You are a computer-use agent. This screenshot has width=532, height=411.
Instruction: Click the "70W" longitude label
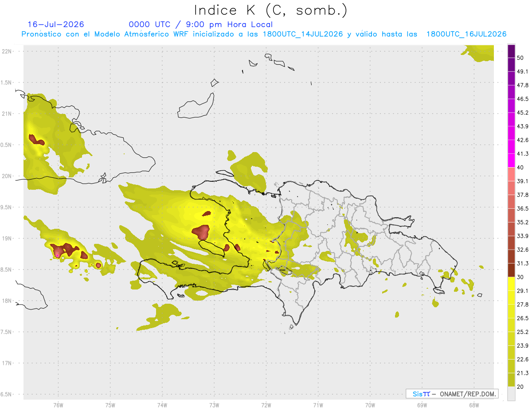370,405
